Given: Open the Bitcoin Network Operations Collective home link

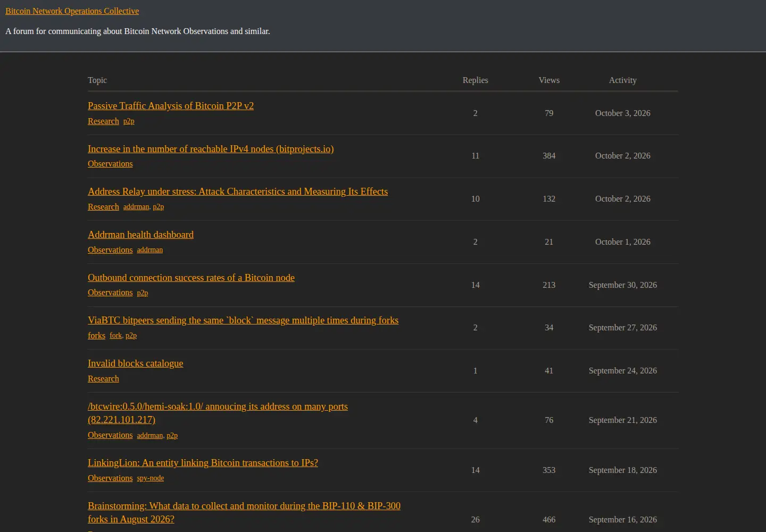Looking at the screenshot, I should 72,11.
